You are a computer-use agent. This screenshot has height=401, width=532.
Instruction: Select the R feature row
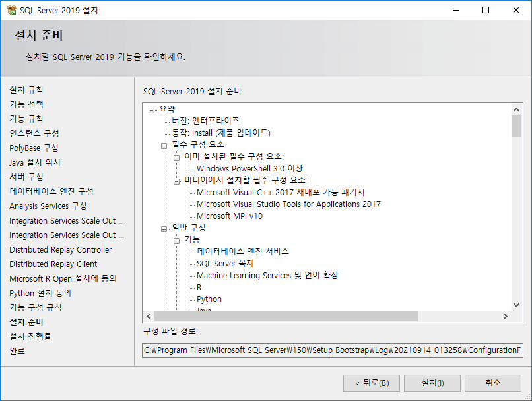(199, 288)
